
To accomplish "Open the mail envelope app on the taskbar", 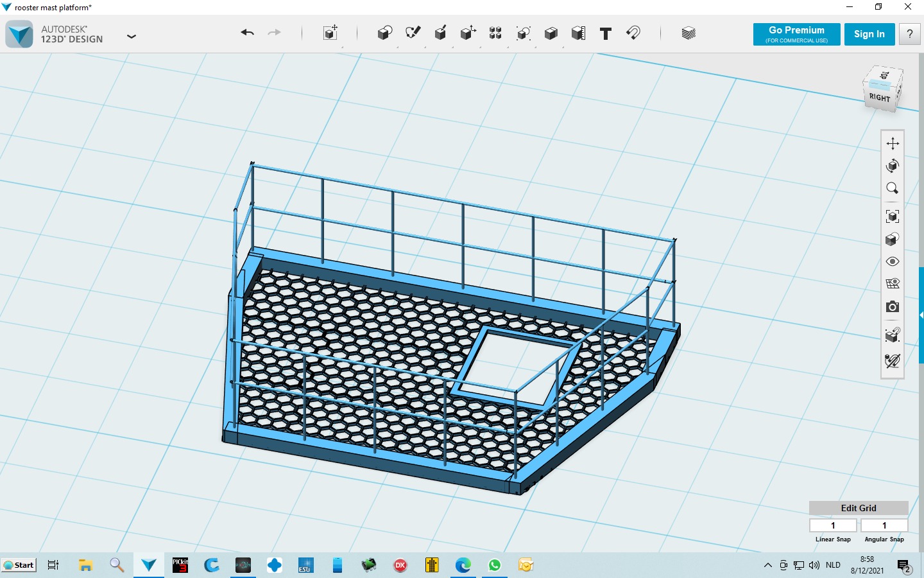I will point(526,565).
